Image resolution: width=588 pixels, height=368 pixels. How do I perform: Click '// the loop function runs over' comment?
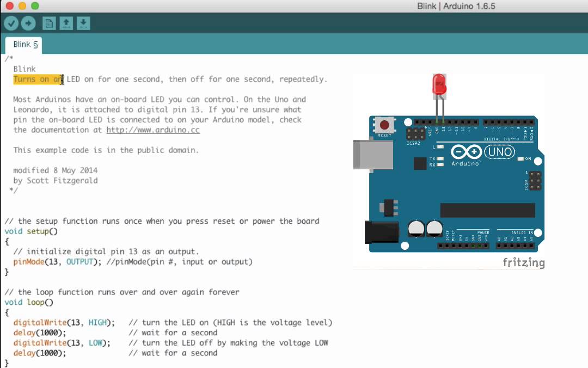click(x=122, y=292)
